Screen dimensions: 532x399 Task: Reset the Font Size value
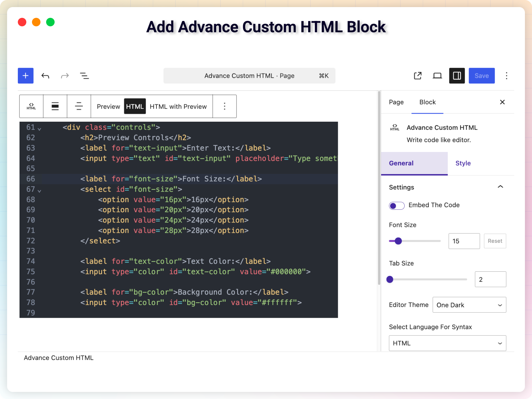pyautogui.click(x=495, y=241)
